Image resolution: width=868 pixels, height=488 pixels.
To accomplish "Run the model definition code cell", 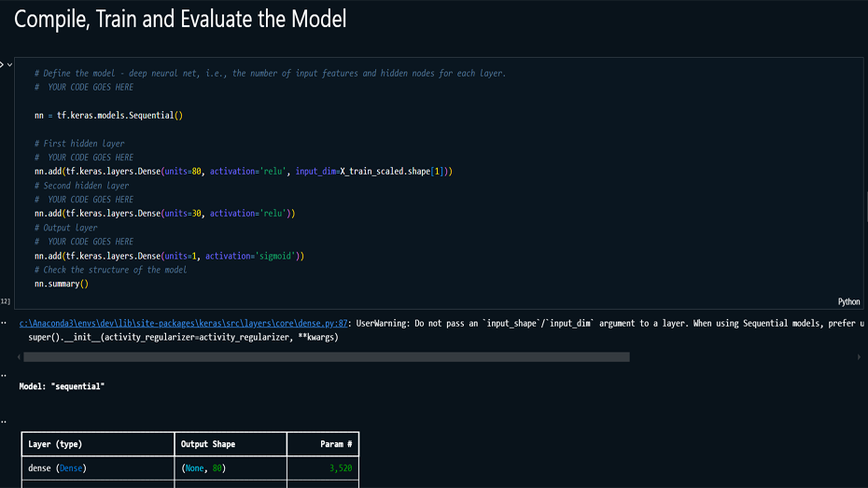I will tap(2, 64).
